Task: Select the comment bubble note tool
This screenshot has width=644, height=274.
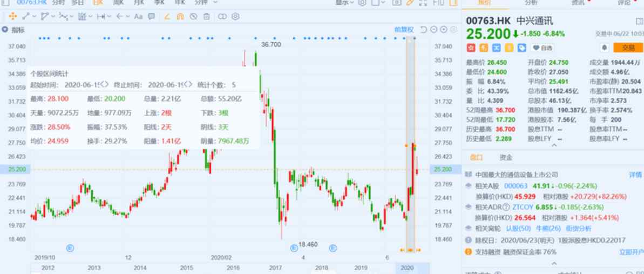Action: [x=152, y=16]
